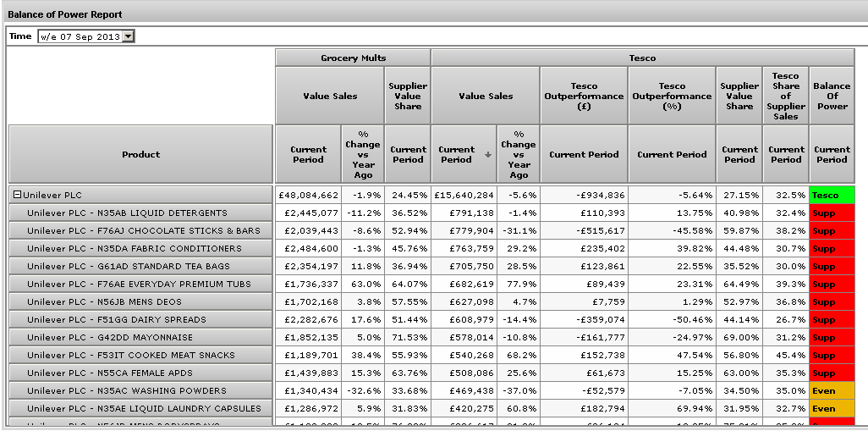Click supplier share 64.07% cell
Screen dimensions: 868x431
pos(408,284)
